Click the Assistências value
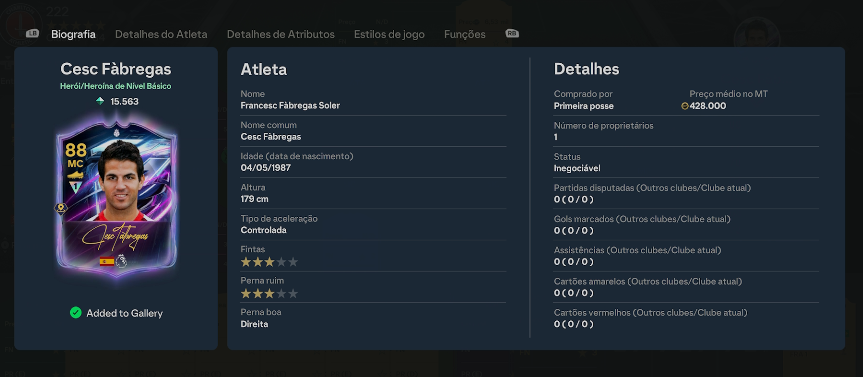863x377 pixels. click(x=573, y=262)
